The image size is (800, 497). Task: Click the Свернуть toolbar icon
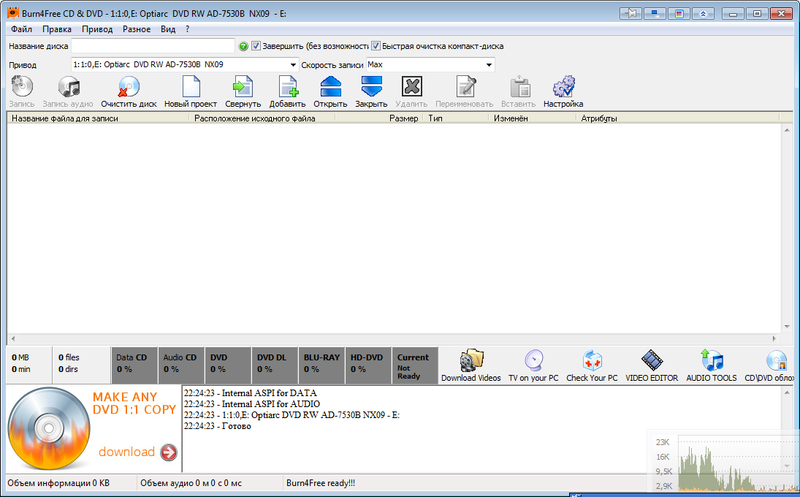[243, 88]
